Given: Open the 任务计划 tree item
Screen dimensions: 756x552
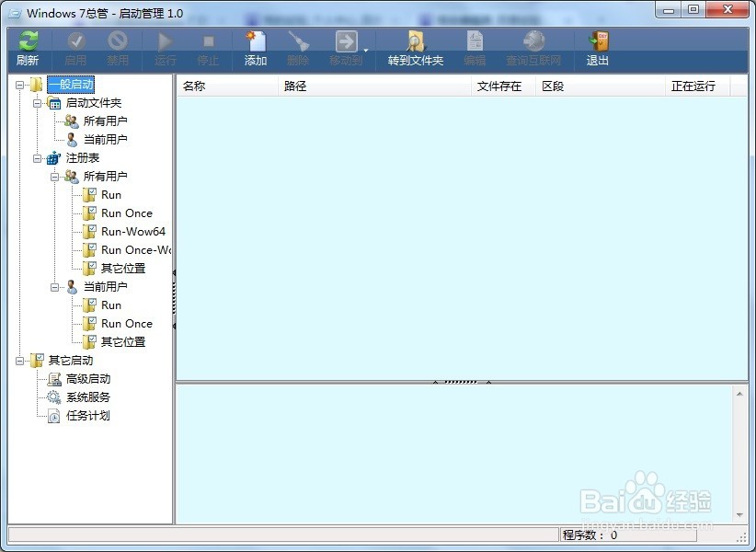Looking at the screenshot, I should coord(88,416).
